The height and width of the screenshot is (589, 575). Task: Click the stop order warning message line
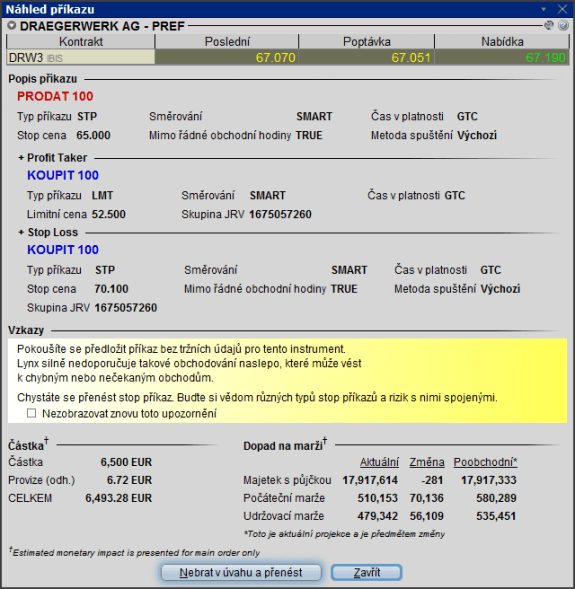257,397
